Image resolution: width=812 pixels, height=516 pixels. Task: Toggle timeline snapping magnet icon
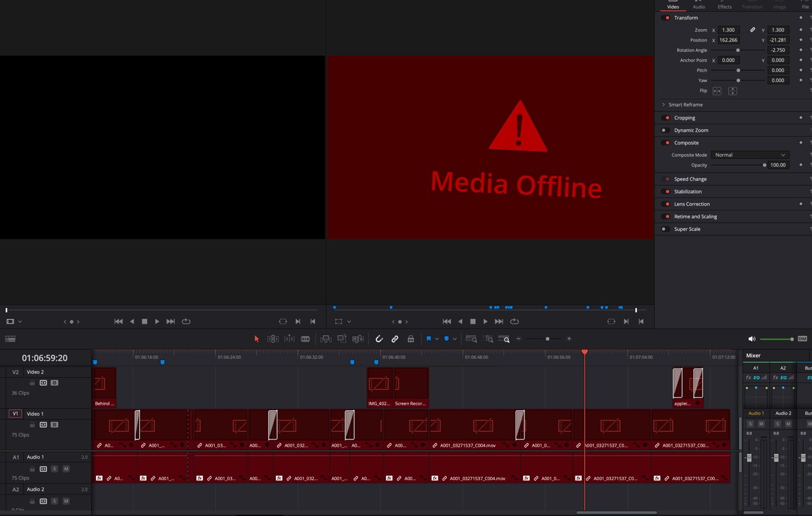[379, 339]
